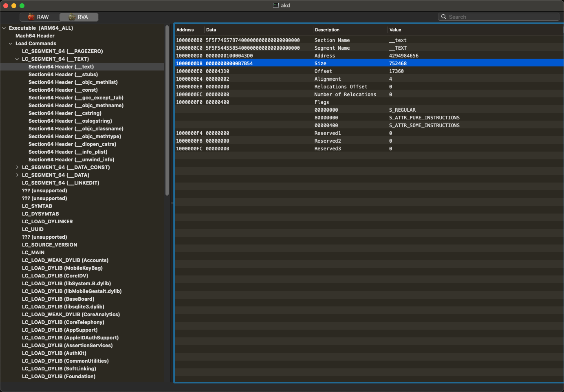This screenshot has height=392, width=564.
Task: Select LC_LOAD_DYLIB (CommonUtilities)
Action: [x=65, y=361]
